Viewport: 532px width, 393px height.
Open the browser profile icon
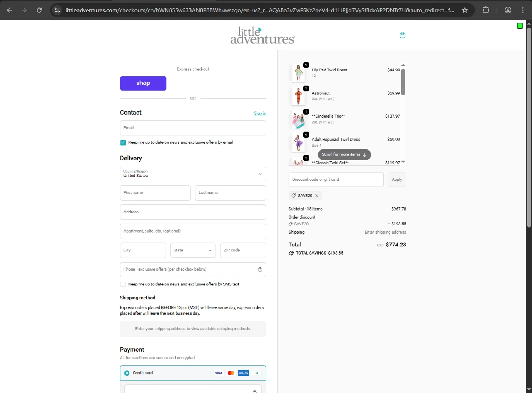tap(508, 10)
